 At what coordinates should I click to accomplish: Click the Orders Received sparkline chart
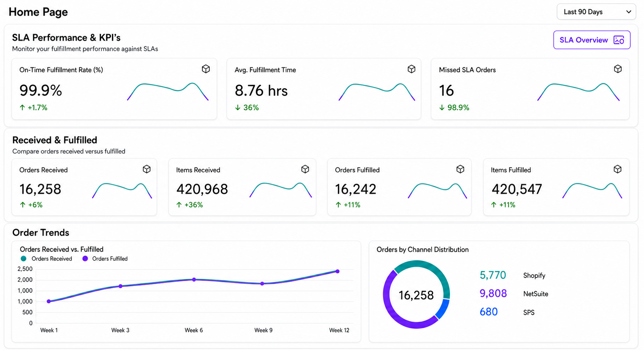tap(122, 191)
